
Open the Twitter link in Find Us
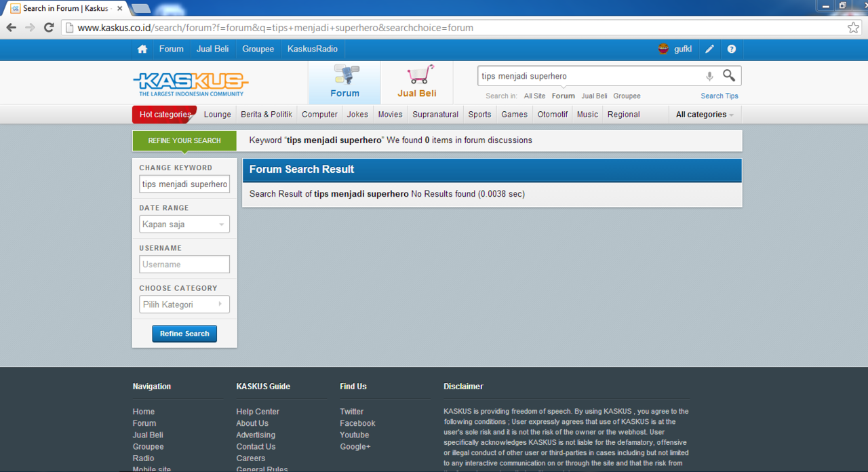pos(352,412)
